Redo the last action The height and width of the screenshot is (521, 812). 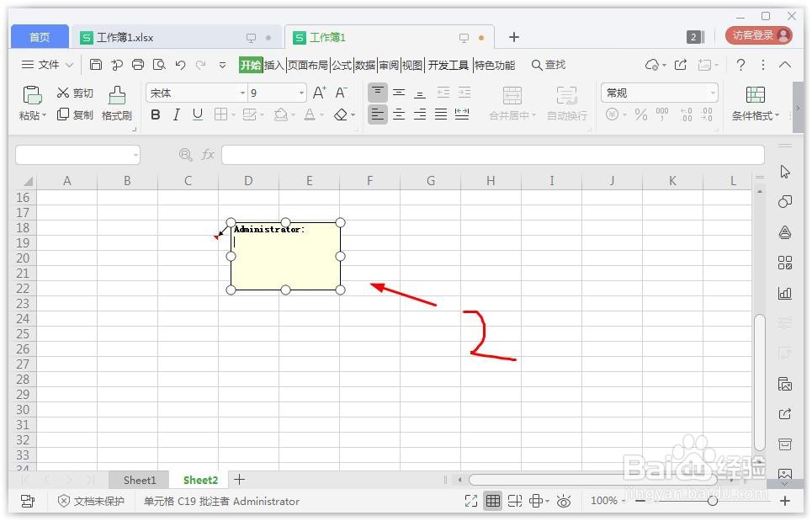pyautogui.click(x=200, y=65)
